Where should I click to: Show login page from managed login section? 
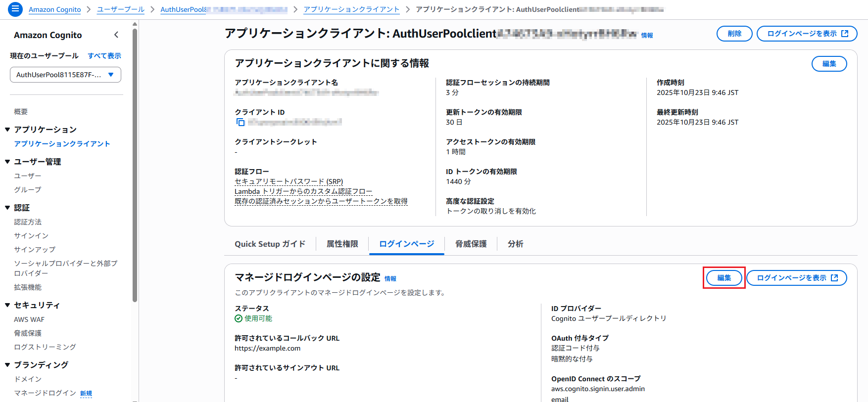click(797, 278)
